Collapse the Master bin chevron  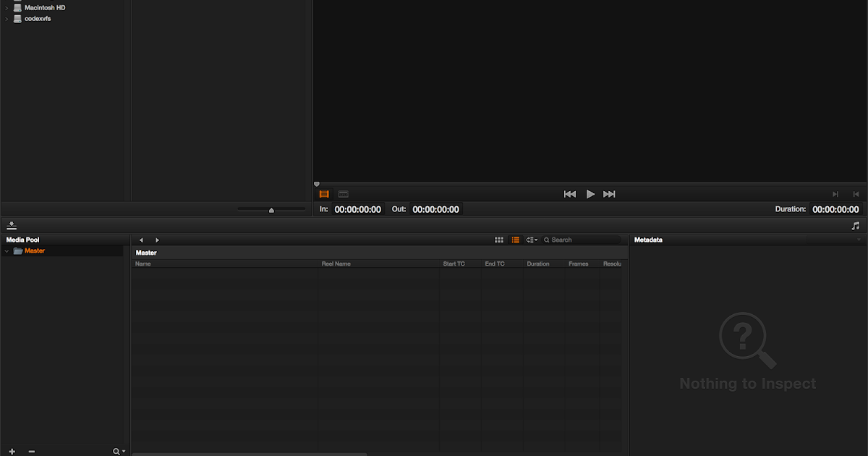[7, 251]
